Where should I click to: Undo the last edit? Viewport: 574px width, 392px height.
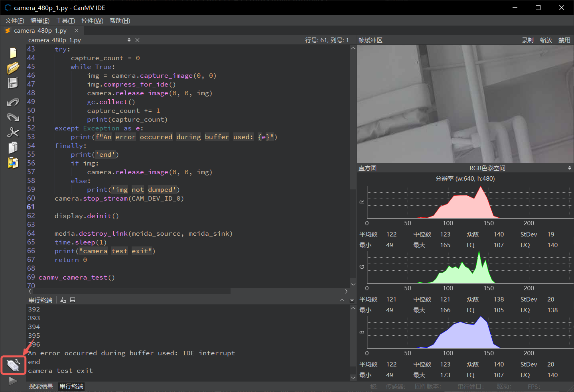coord(13,102)
